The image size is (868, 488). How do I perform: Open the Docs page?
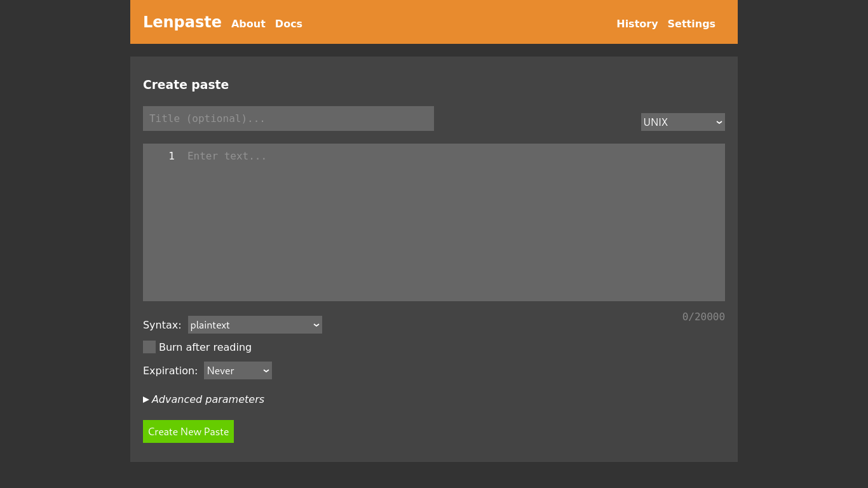pyautogui.click(x=288, y=24)
